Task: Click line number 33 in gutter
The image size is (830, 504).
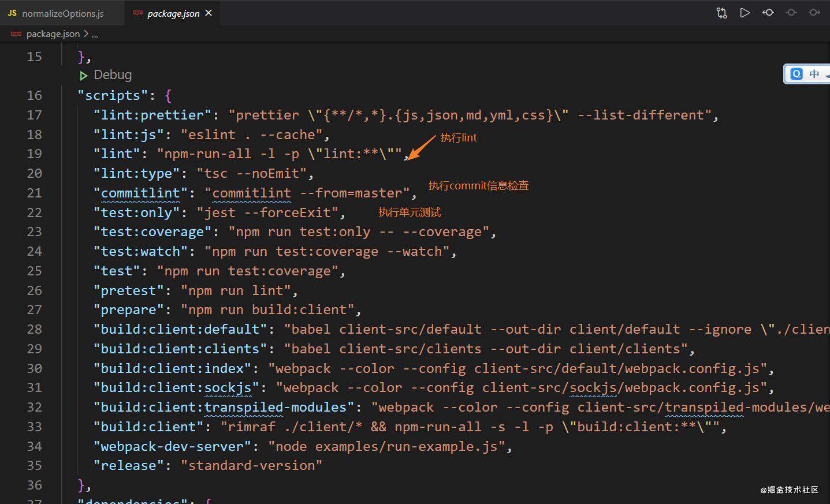Action: coord(34,427)
